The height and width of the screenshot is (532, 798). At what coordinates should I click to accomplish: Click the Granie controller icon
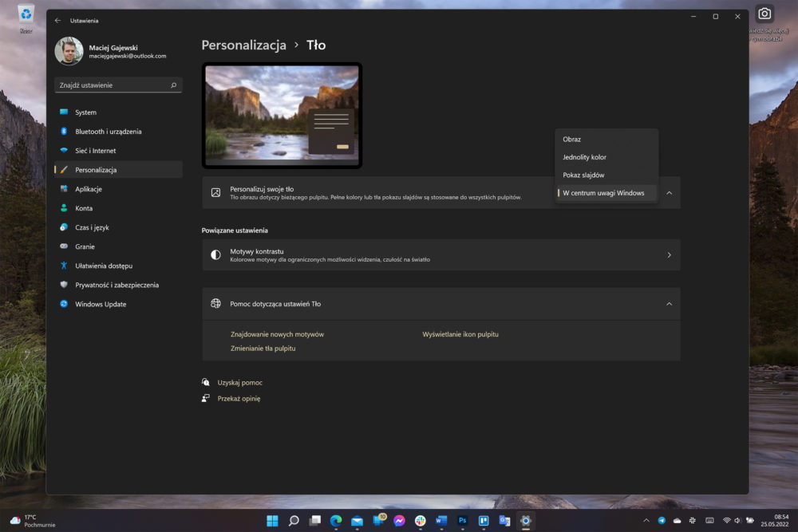[x=64, y=246]
